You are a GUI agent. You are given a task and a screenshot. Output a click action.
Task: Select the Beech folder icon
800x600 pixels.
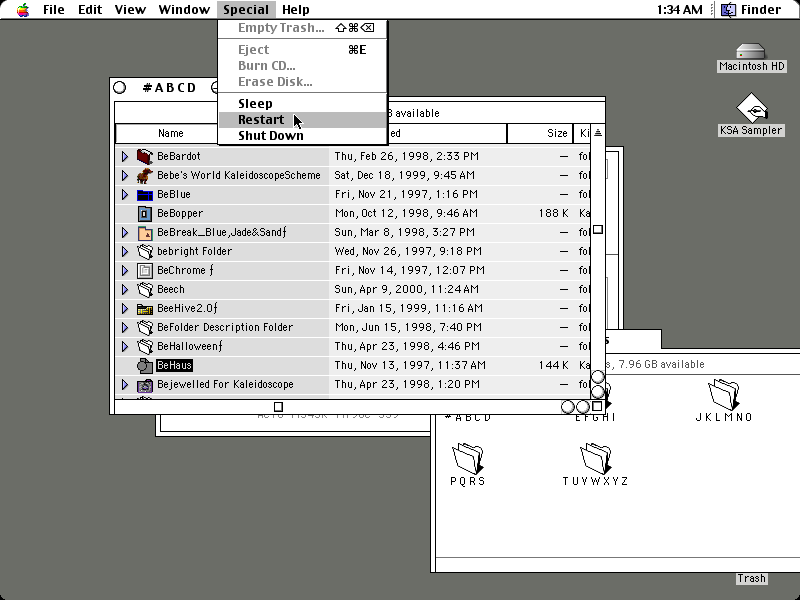click(145, 289)
